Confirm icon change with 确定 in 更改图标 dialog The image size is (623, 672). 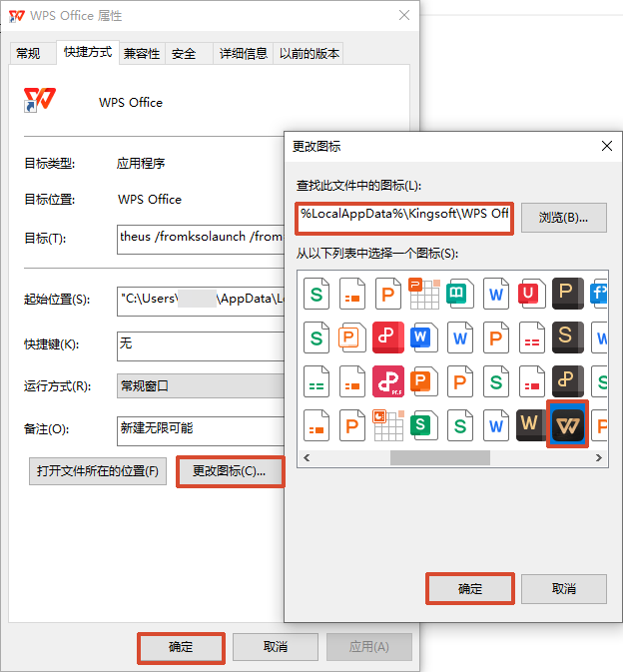[470, 589]
